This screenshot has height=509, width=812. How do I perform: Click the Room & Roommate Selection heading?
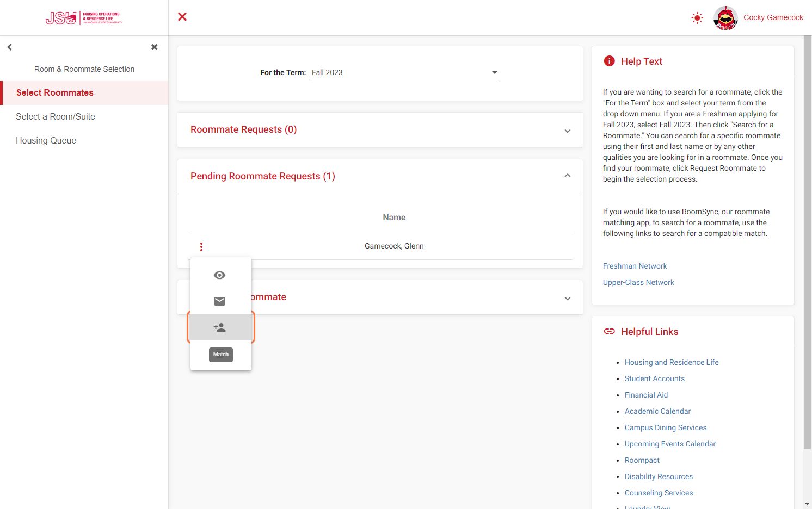point(84,70)
